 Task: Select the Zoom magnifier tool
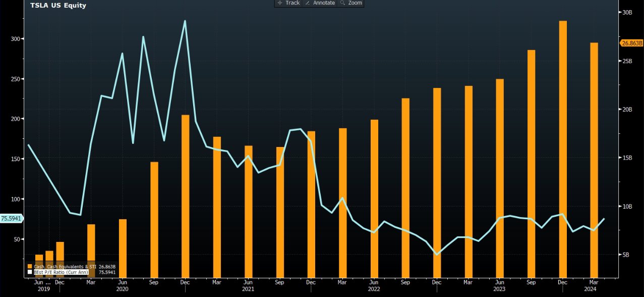[x=351, y=3]
